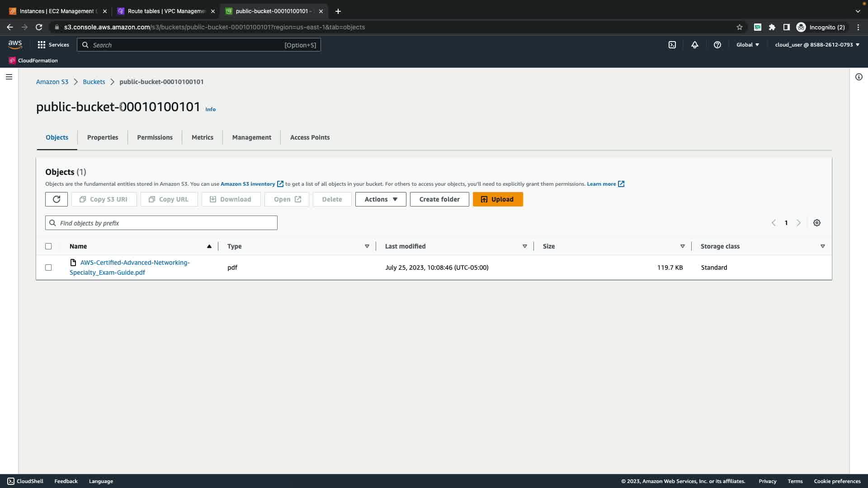This screenshot has width=868, height=488.
Task: Click the Find objects by prefix field
Action: (x=161, y=223)
